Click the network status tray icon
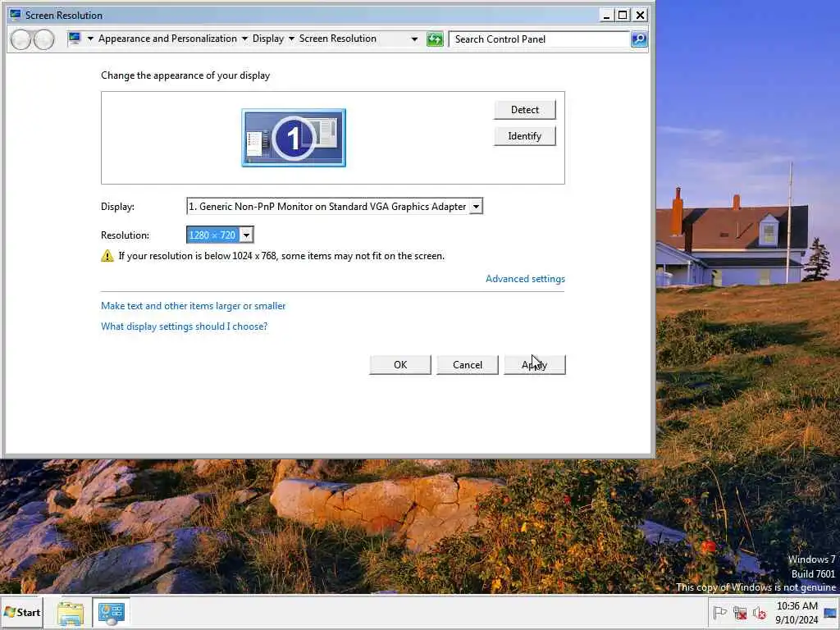Viewport: 840px width, 630px height. pyautogui.click(x=740, y=612)
